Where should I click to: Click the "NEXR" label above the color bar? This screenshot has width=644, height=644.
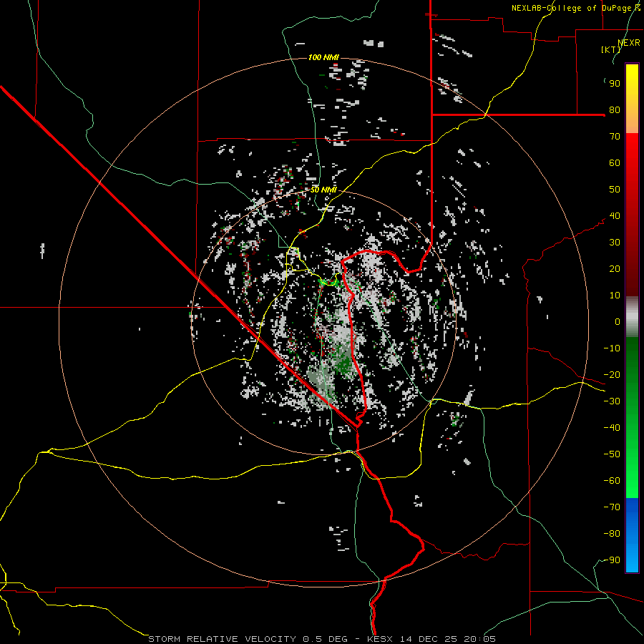click(x=629, y=43)
